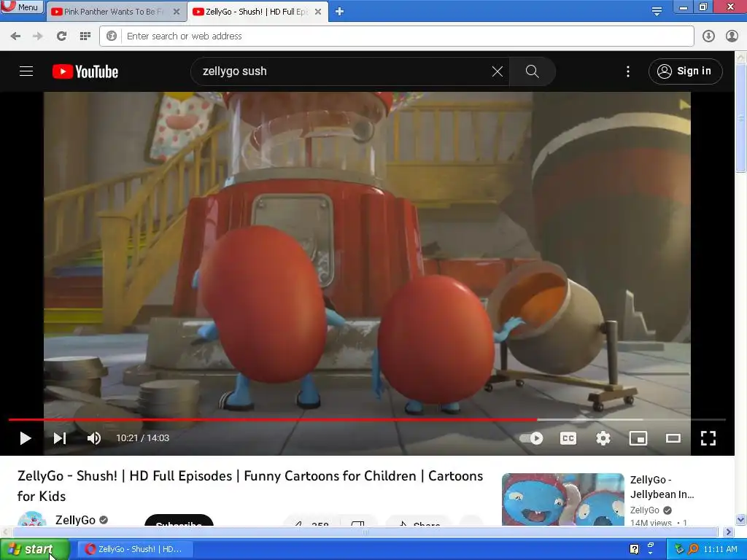Open the browser downloads icon

pyautogui.click(x=708, y=36)
